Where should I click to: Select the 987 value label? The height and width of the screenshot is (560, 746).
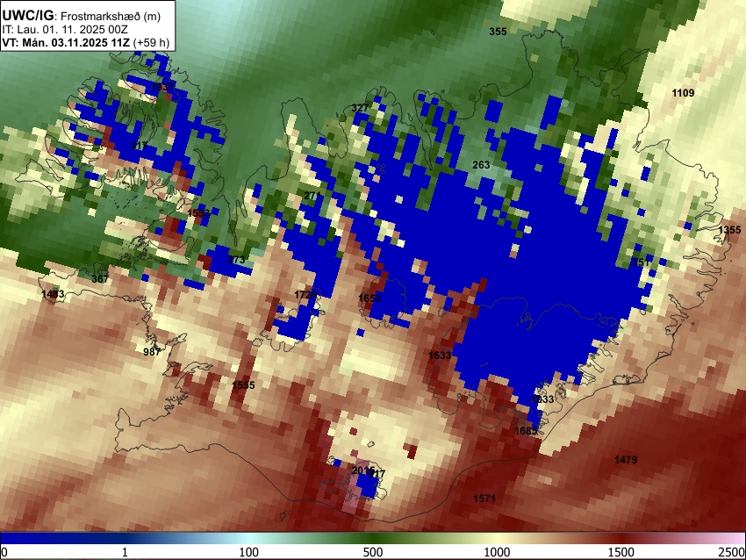[x=152, y=352]
